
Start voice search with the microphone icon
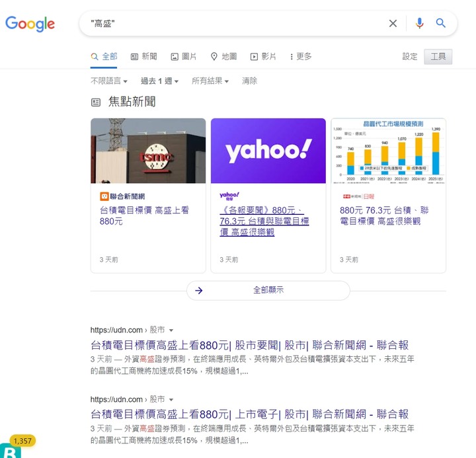[x=420, y=23]
